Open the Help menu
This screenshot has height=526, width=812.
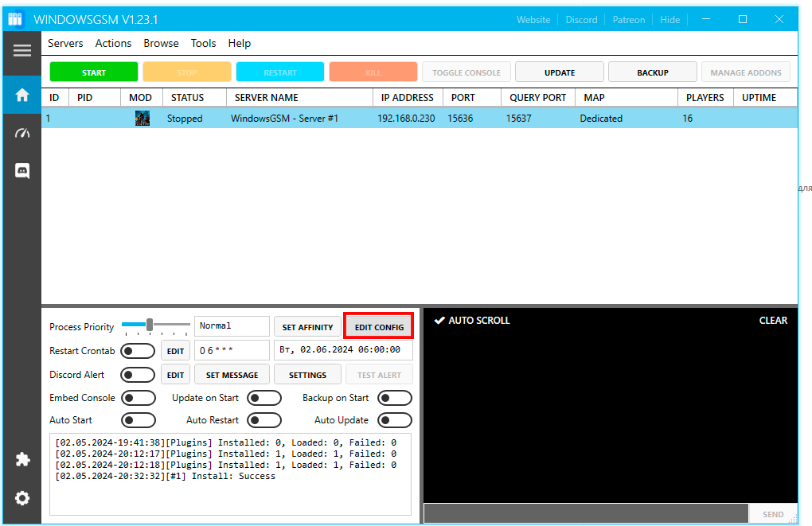240,44
